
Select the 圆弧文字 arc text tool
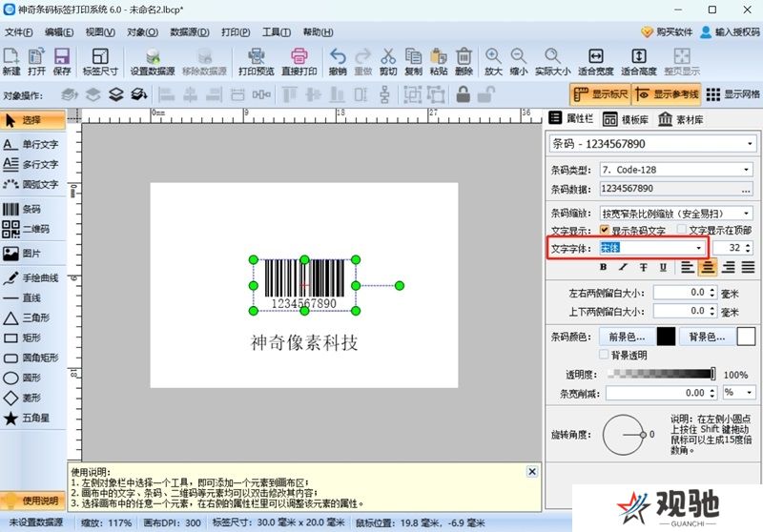(x=32, y=184)
